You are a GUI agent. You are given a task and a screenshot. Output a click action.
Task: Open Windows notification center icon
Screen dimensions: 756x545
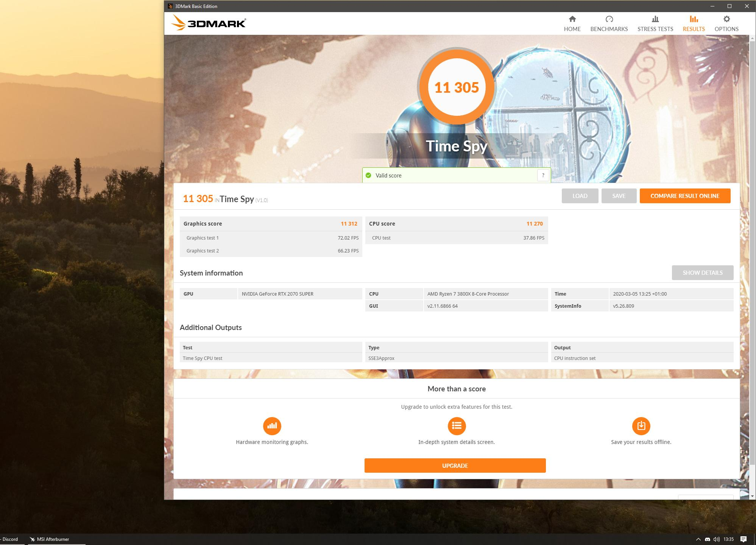coord(744,539)
